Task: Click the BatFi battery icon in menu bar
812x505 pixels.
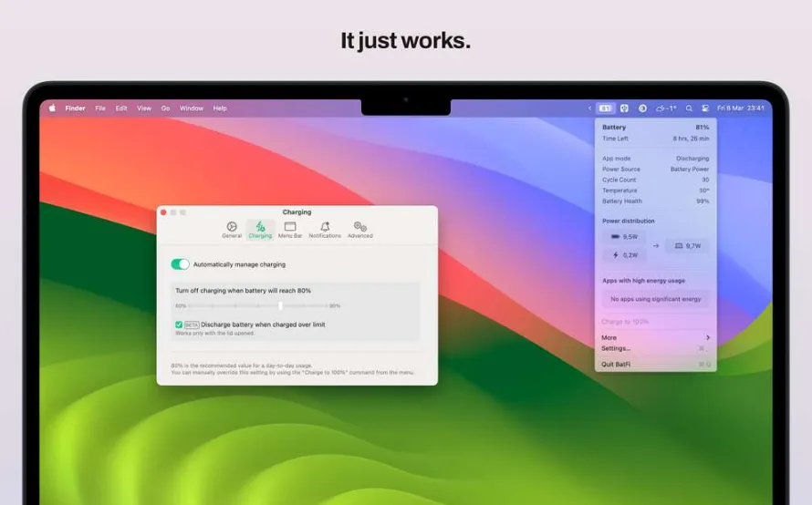Action: 605,108
